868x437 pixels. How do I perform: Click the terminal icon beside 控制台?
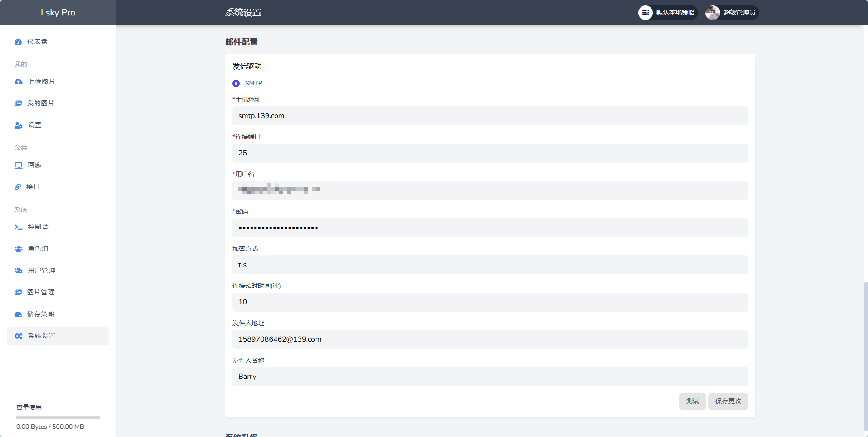click(18, 227)
